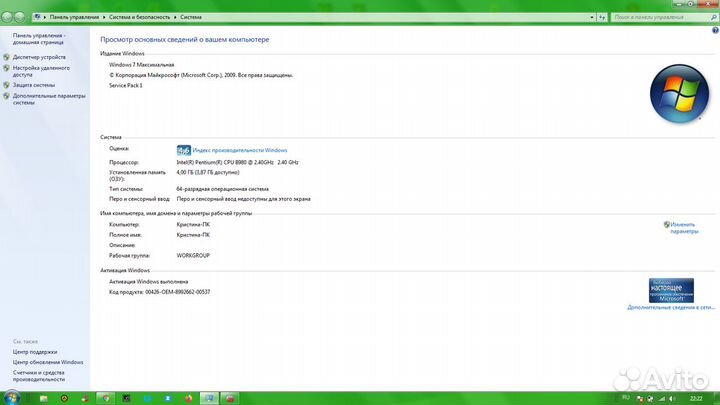Screen dimensions: 720x405
Task: Click the Кристина-ПК value beside Компьютер
Action: 193,225
